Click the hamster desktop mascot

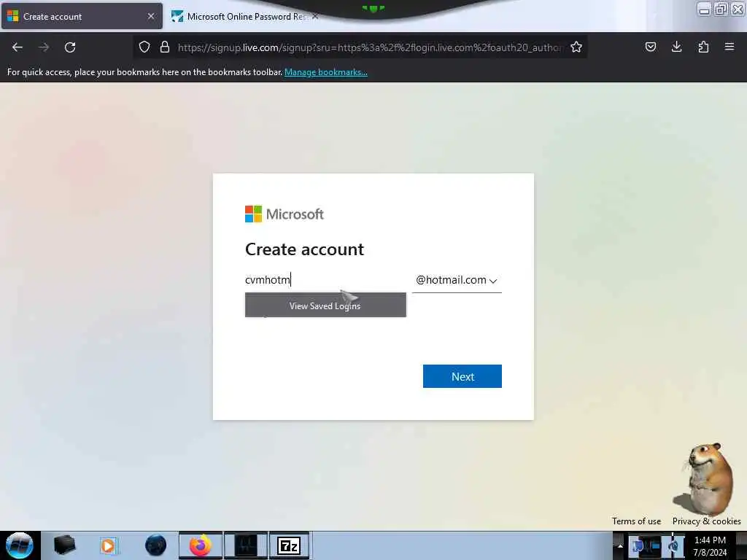click(704, 479)
